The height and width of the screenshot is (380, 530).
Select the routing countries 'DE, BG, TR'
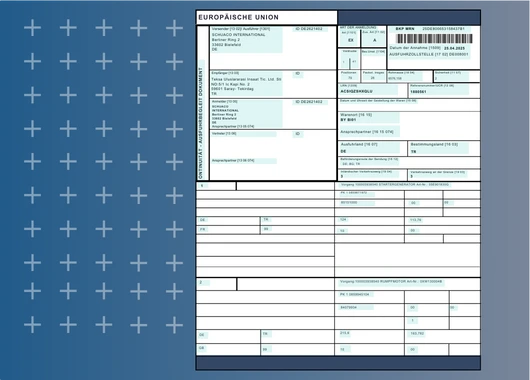pyautogui.click(x=351, y=164)
